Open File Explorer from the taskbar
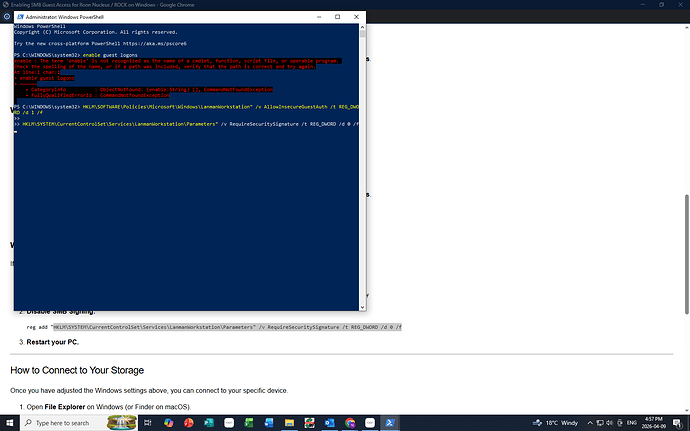690x431 pixels. pyautogui.click(x=289, y=423)
